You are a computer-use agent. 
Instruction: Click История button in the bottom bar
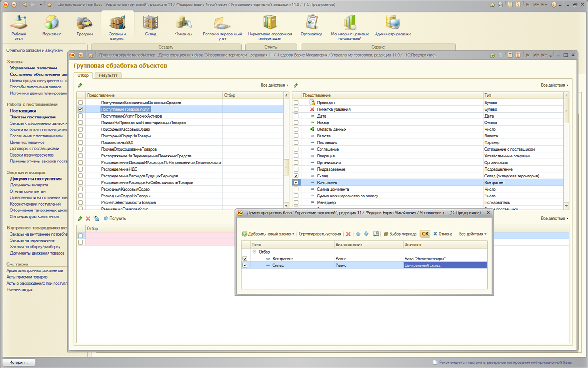click(x=19, y=363)
